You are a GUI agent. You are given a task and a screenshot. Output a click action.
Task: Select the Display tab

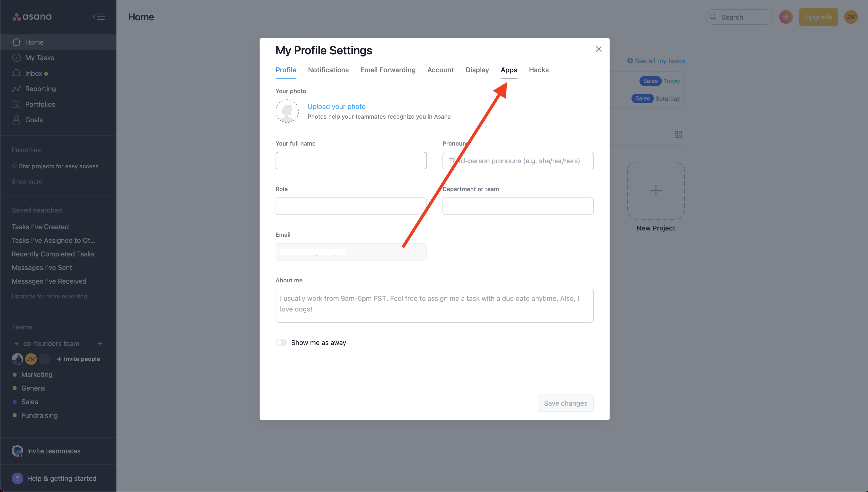pos(477,70)
